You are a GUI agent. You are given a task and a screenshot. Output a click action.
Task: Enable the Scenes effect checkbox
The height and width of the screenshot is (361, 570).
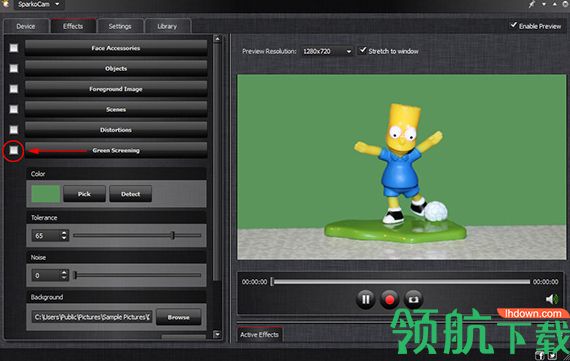pyautogui.click(x=14, y=109)
